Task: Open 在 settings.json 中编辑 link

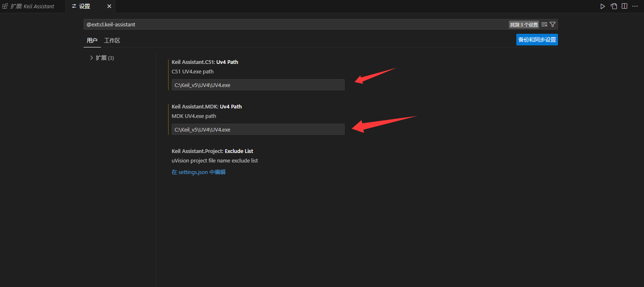Action: pos(198,172)
